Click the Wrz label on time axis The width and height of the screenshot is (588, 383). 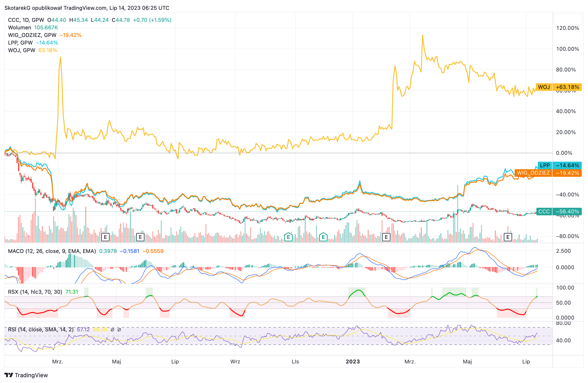[235, 361]
